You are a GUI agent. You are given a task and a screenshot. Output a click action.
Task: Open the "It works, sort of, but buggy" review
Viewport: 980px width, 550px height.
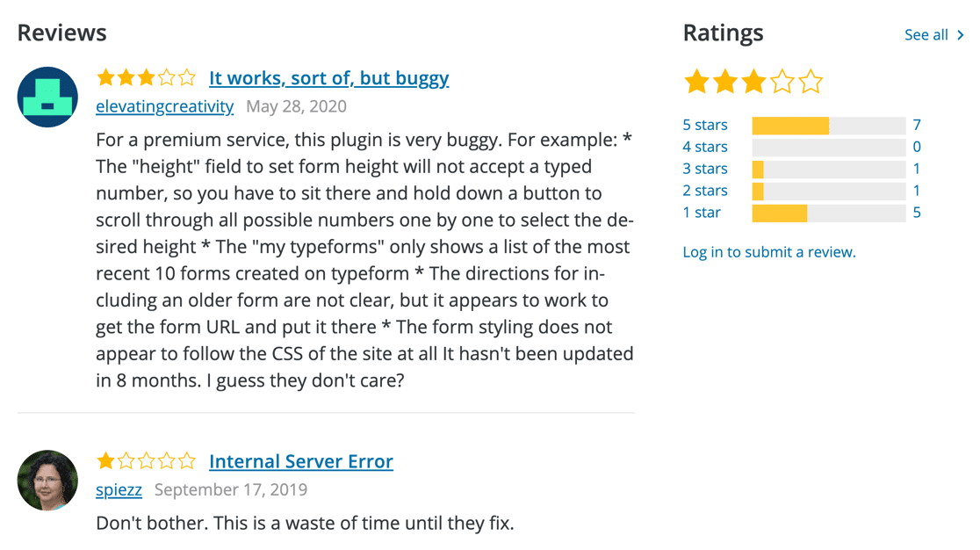(x=328, y=78)
